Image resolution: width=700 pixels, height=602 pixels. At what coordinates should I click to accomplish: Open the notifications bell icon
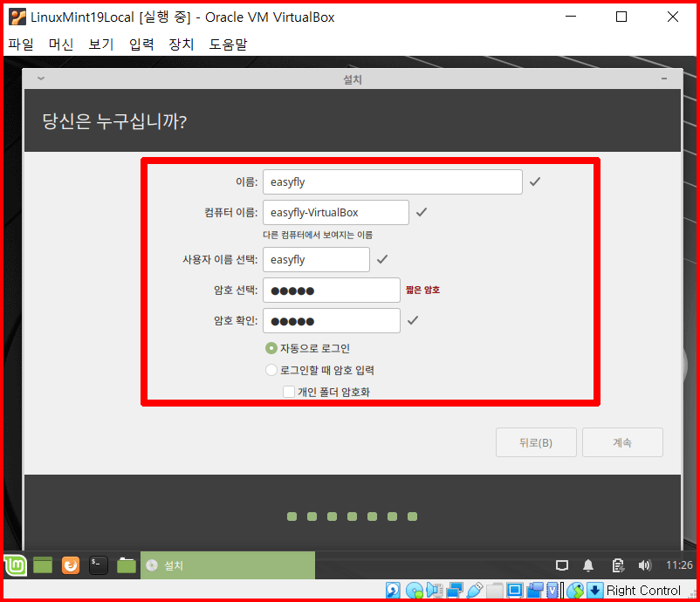[588, 565]
